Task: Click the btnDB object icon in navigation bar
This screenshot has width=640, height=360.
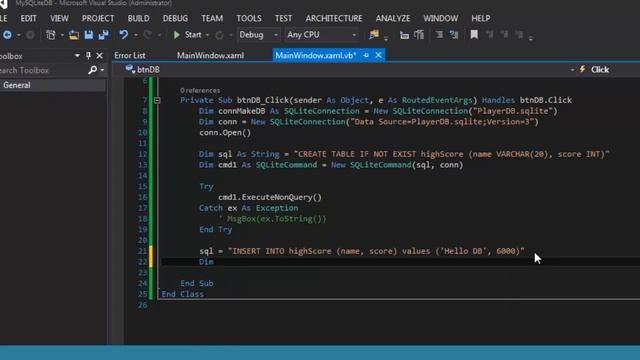Action: click(x=130, y=69)
